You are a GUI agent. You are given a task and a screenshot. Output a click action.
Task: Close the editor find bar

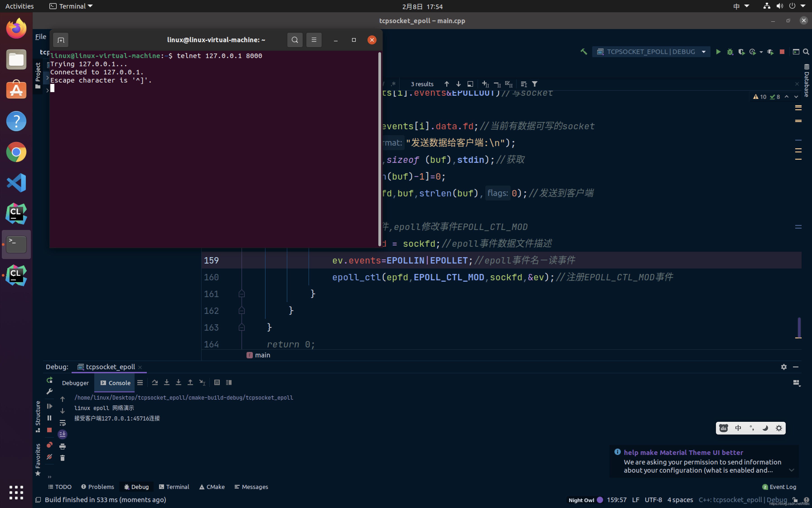click(x=797, y=84)
